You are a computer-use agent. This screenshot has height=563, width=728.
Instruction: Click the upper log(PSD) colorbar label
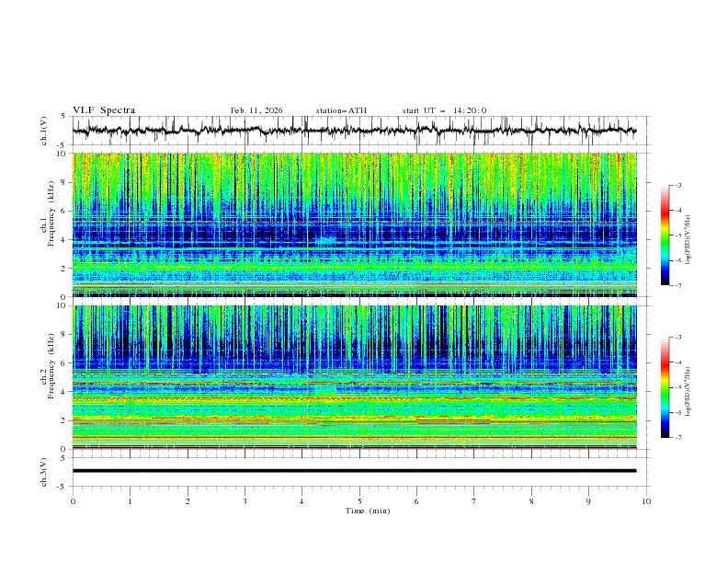pos(688,240)
